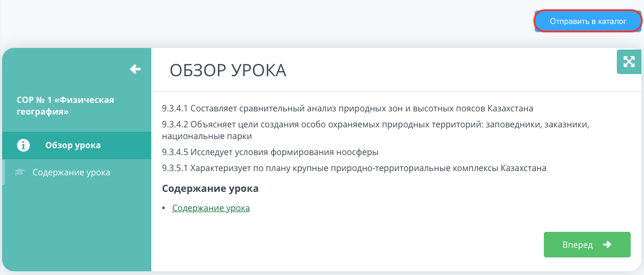
Task: Click the 9.3.4.5 objective about ноосферы
Action: [x=270, y=152]
